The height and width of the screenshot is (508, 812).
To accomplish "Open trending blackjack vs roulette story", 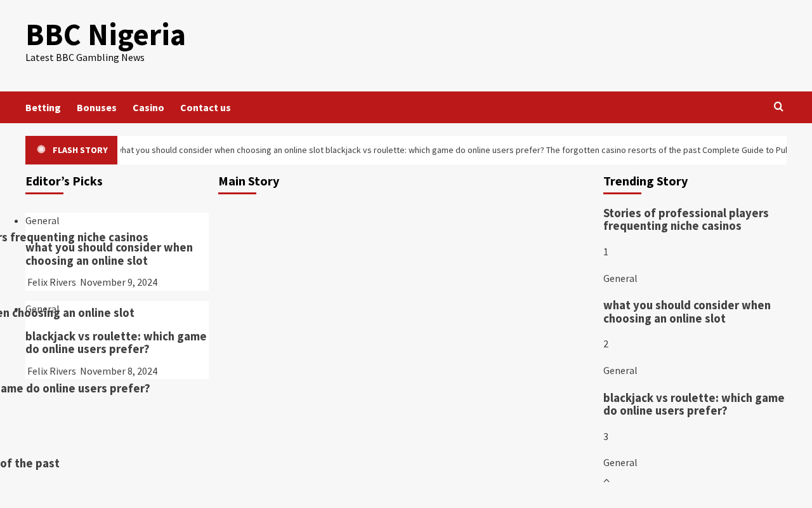I will [x=694, y=404].
